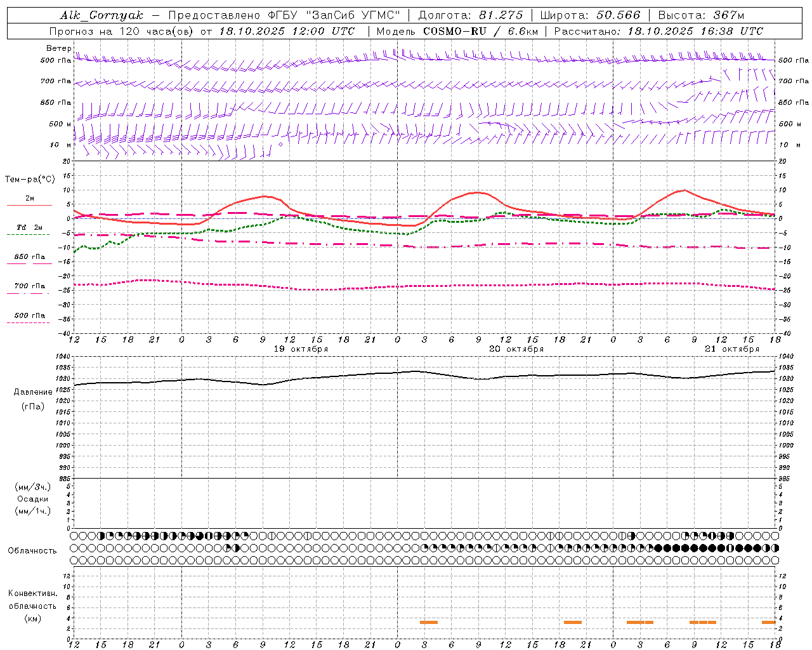Click the 21 октября date label
This screenshot has width=812, height=650.
(x=732, y=349)
